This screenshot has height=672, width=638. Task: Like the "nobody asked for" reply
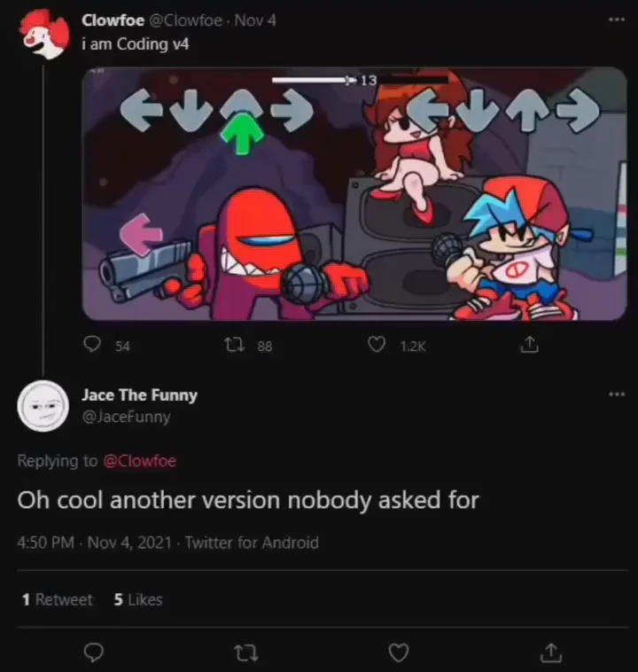tap(398, 653)
